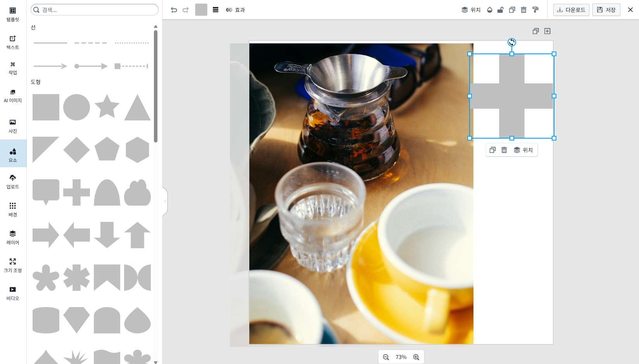
Task: Add a new page with plus icon
Action: pos(547,31)
